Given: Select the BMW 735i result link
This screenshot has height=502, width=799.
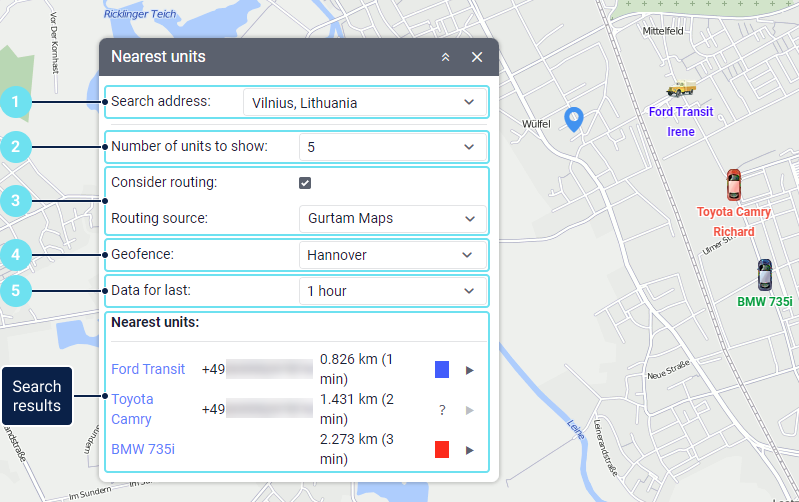Looking at the screenshot, I should pos(143,449).
